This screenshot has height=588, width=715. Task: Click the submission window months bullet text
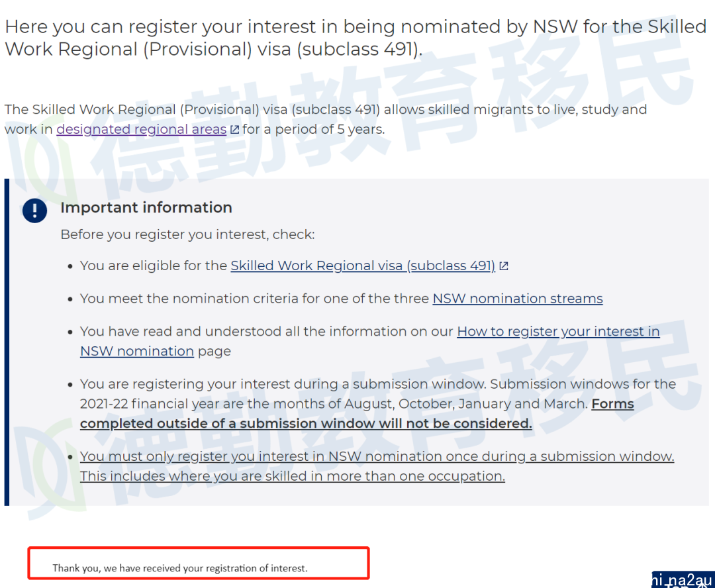pyautogui.click(x=378, y=404)
